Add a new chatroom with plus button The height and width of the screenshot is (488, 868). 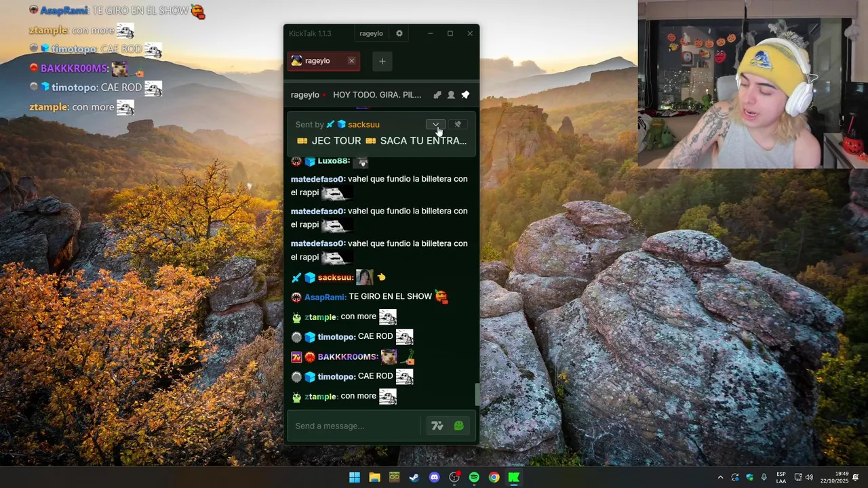pos(382,61)
